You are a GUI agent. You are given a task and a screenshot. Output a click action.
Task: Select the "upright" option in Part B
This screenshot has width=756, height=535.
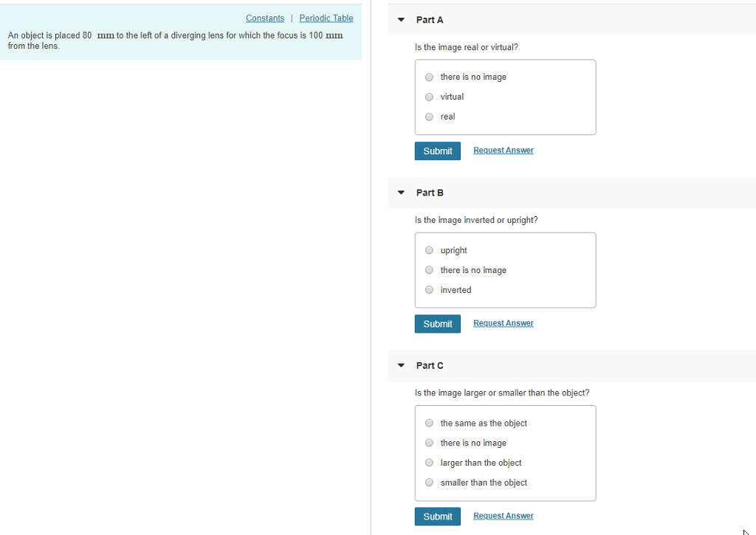(x=429, y=250)
